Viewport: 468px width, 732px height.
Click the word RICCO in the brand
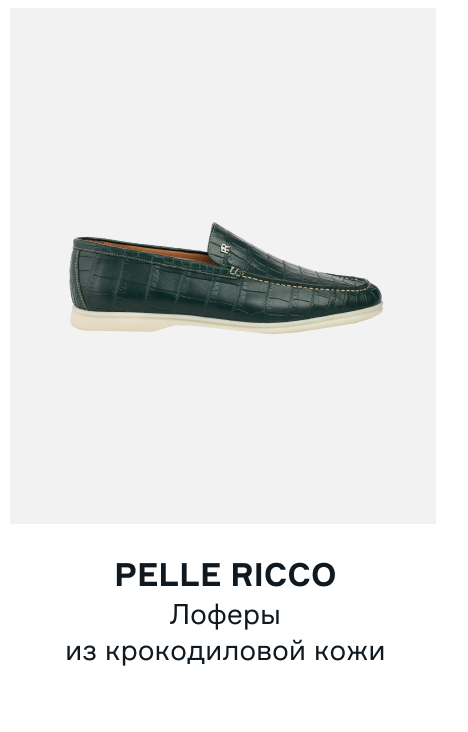click(x=284, y=575)
